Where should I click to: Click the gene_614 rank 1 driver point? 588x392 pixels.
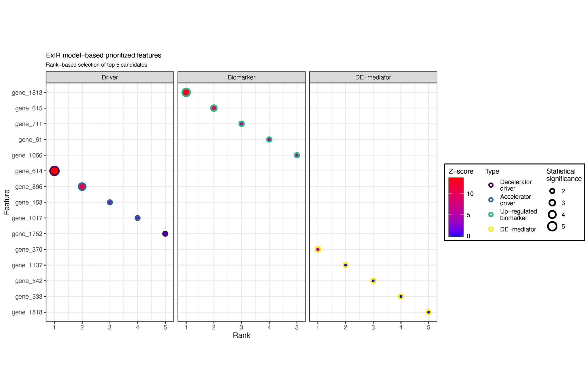click(54, 171)
